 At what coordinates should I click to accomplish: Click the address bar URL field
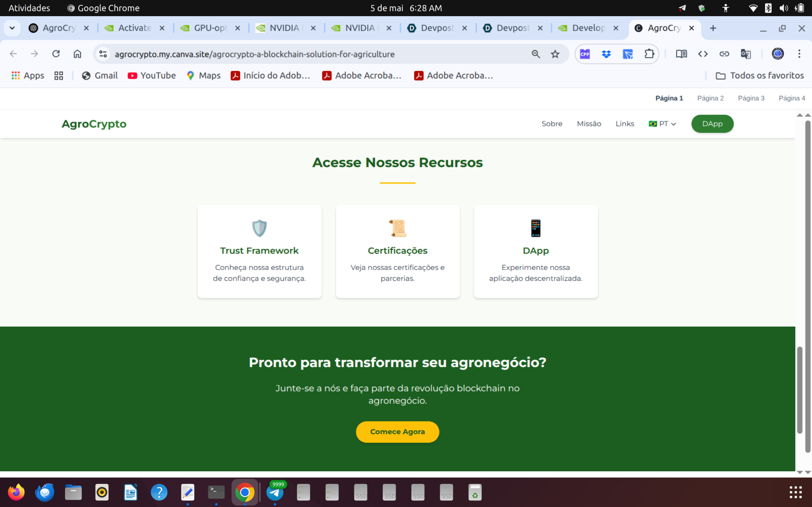(302, 54)
